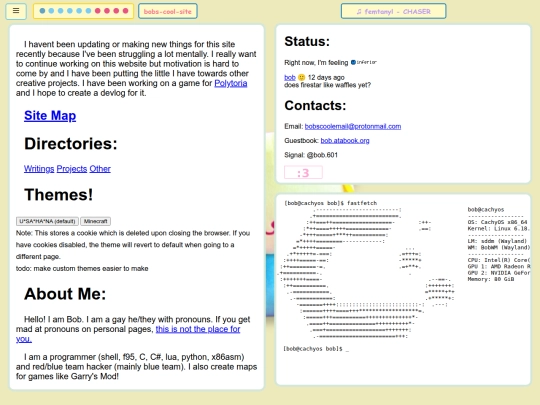Apply the Minecraft theme

click(95, 221)
